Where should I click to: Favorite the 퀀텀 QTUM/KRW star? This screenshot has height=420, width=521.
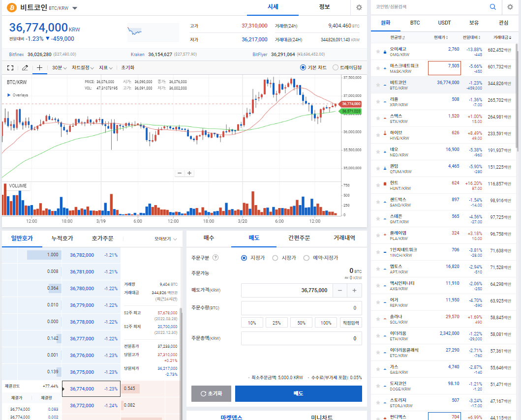[x=378, y=169]
